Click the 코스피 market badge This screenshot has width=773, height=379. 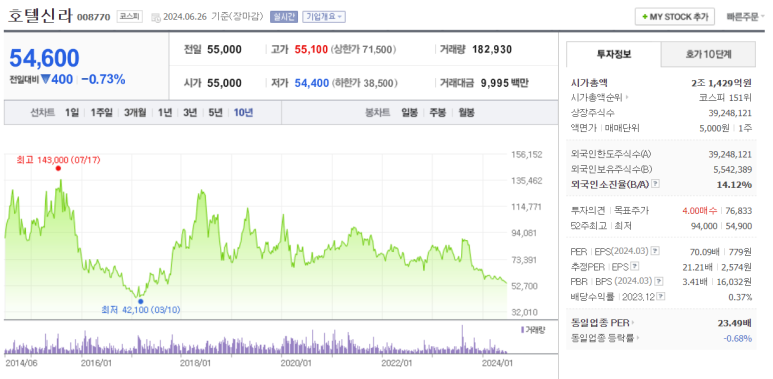tap(130, 17)
